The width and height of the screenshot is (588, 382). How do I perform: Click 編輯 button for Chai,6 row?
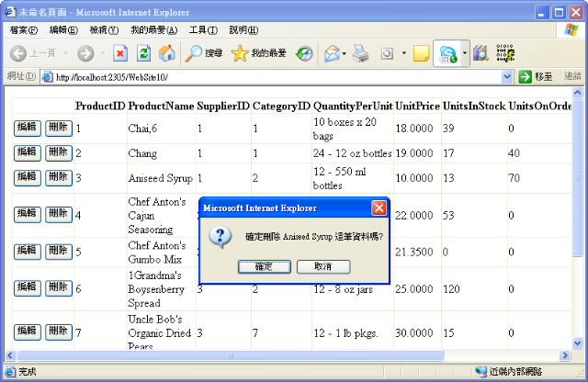(27, 129)
